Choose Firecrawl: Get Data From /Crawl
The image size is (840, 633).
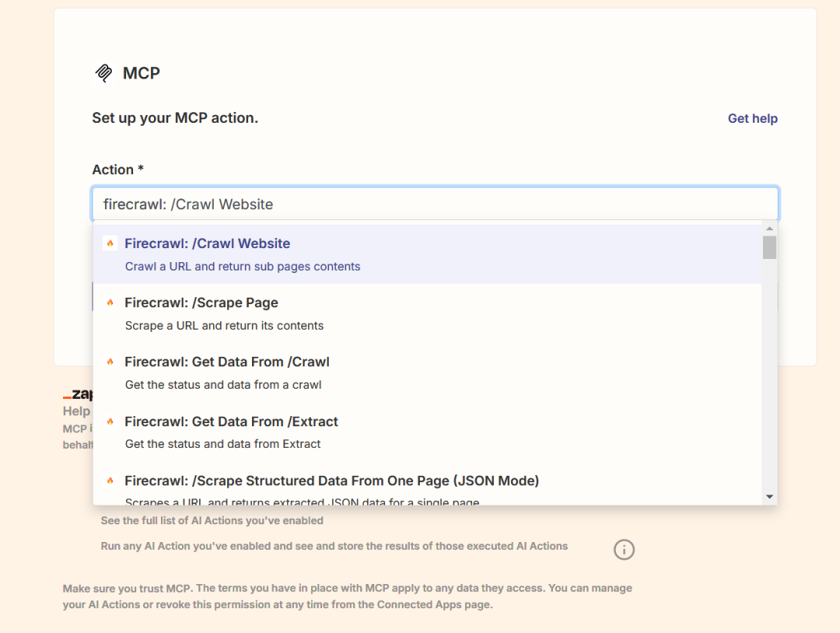226,362
